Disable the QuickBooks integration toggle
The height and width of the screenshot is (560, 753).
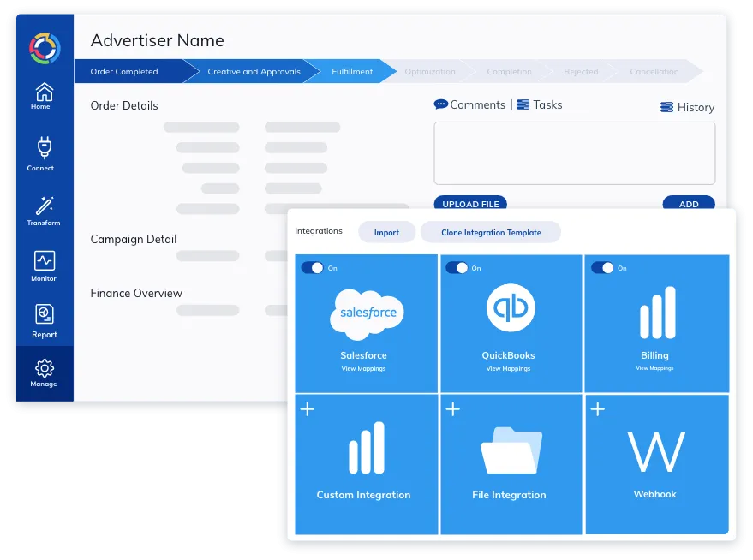pos(457,268)
